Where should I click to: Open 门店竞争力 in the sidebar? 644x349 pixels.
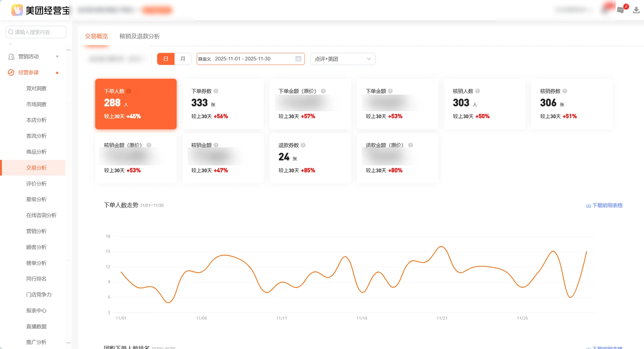pos(39,295)
